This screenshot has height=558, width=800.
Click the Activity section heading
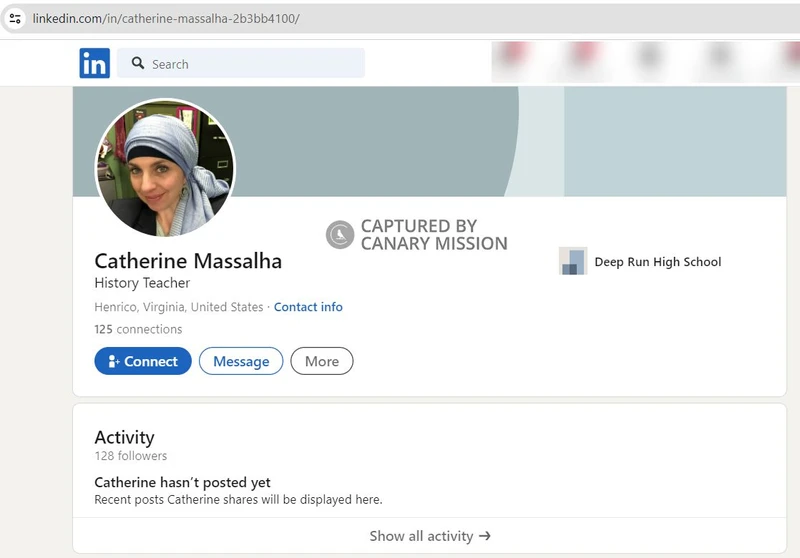point(124,437)
